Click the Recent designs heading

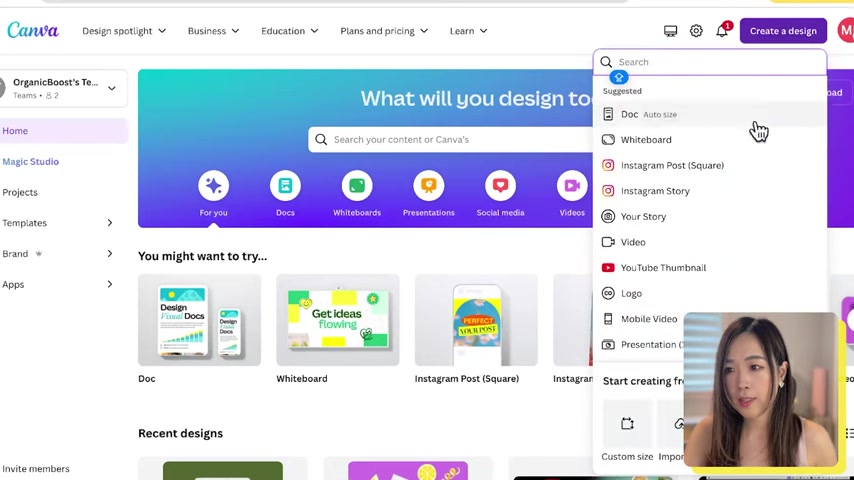tap(180, 433)
